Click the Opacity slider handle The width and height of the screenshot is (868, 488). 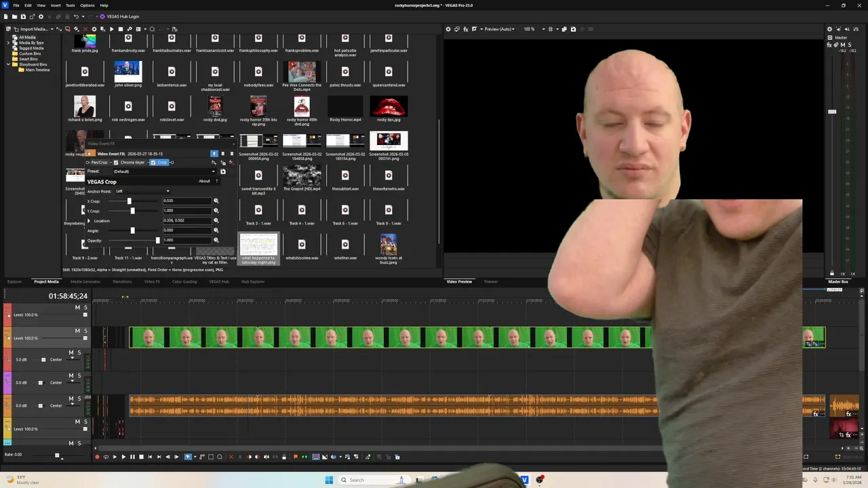click(158, 240)
